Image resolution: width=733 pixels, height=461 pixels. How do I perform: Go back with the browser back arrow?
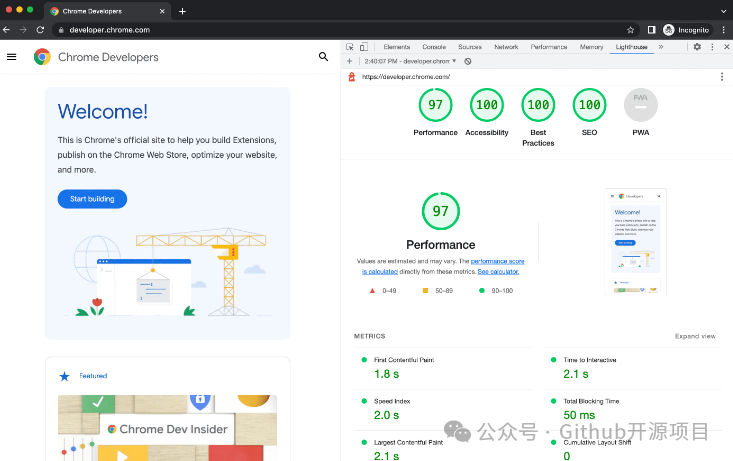[7, 30]
